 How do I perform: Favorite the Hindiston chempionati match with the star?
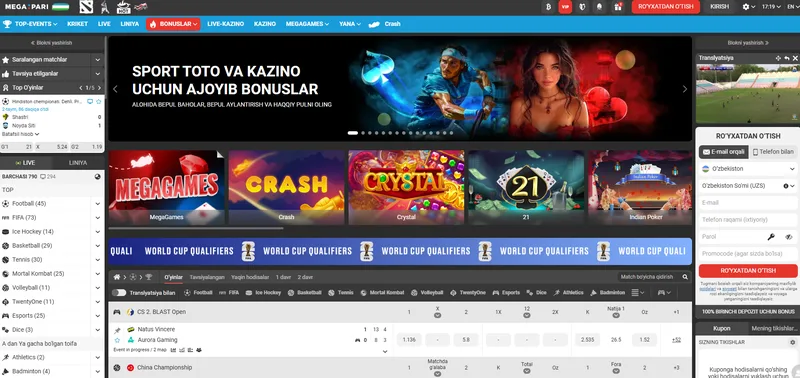[x=98, y=102]
